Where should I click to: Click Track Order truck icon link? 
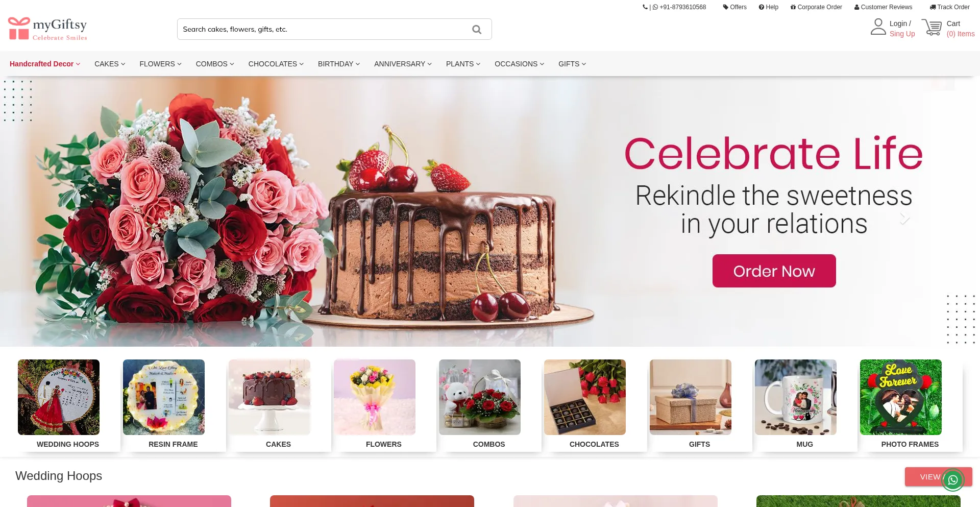click(949, 7)
